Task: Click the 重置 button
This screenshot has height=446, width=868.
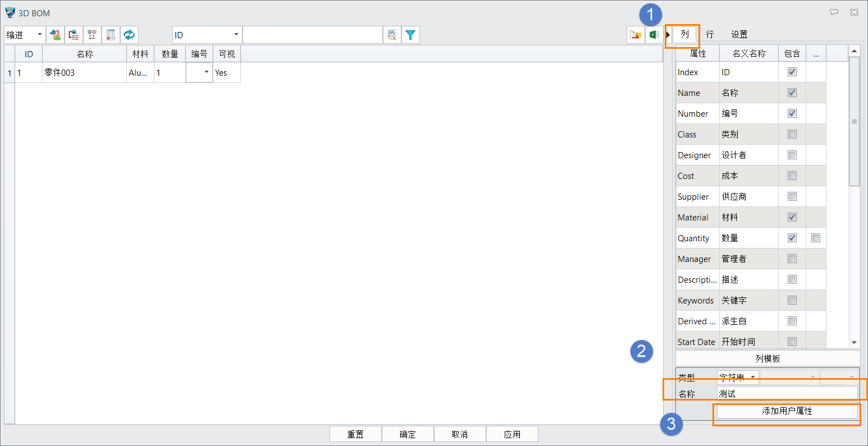Action: pos(355,434)
